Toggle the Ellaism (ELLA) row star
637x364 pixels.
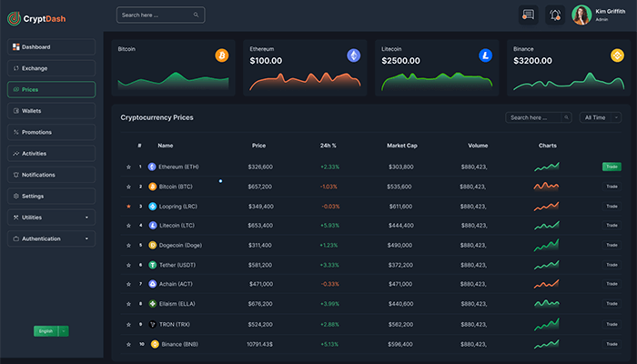(128, 304)
